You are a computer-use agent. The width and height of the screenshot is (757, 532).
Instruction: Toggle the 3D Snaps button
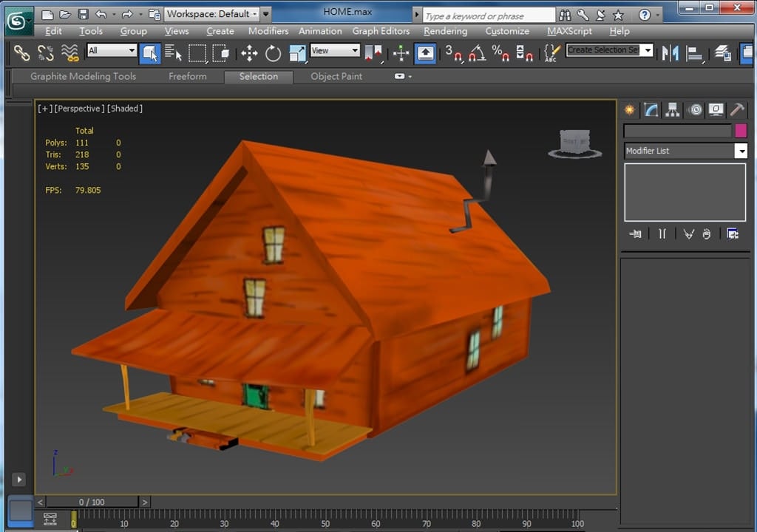453,53
